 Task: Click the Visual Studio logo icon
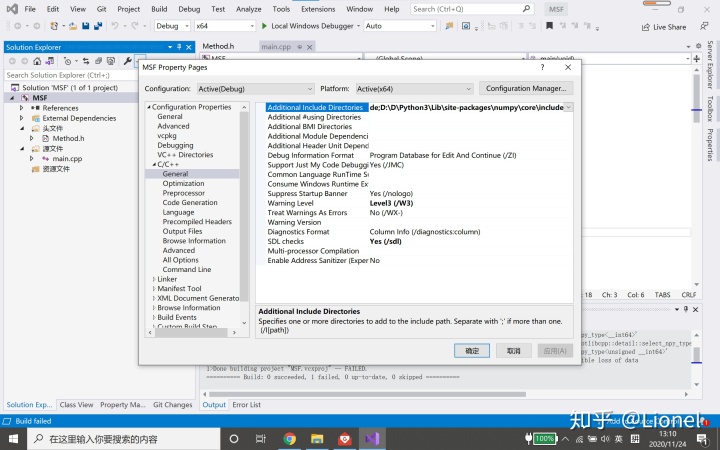point(12,9)
